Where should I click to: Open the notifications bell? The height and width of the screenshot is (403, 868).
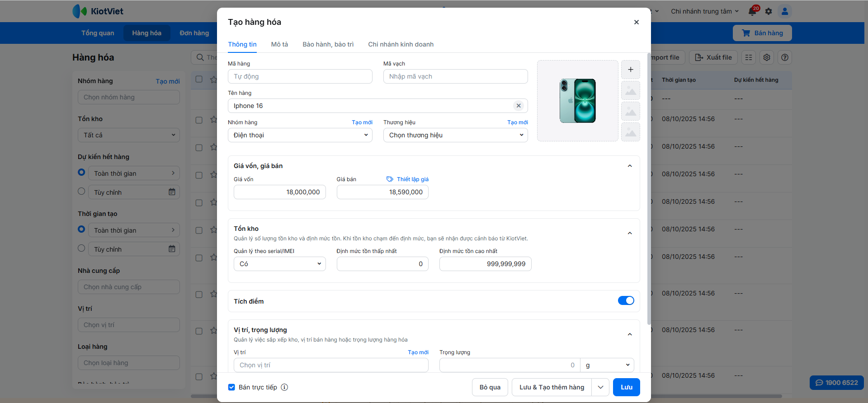(752, 11)
